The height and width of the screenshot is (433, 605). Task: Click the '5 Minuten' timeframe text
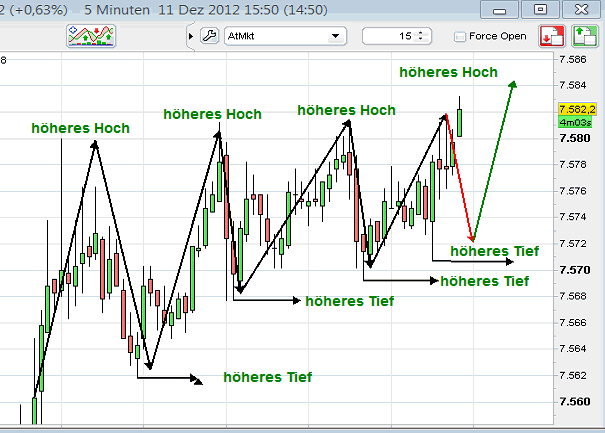coord(117,10)
